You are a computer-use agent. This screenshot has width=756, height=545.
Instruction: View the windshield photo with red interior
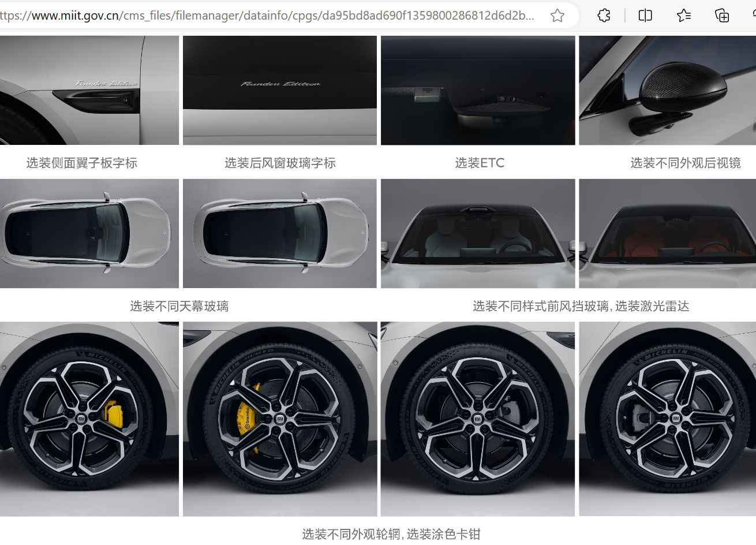(667, 233)
